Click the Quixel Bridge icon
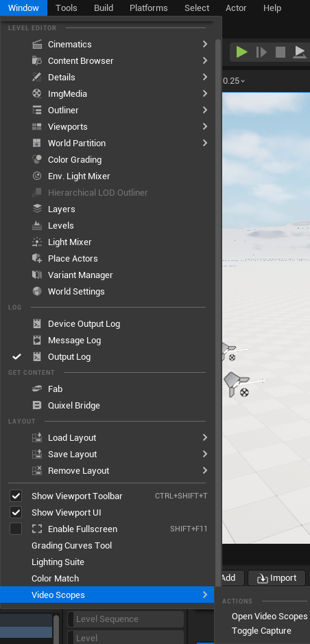Screen dimensions: 310x644 click(x=37, y=405)
